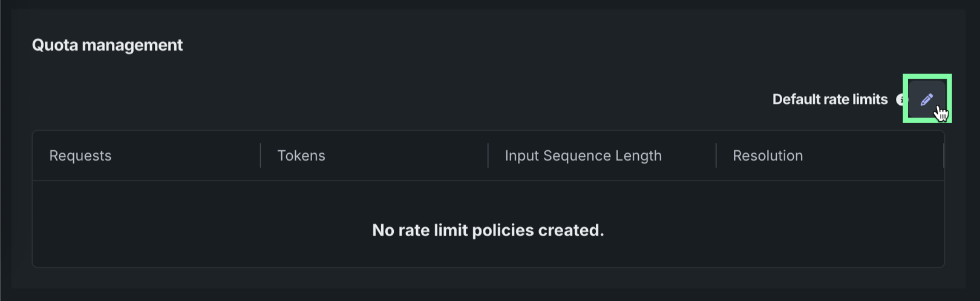Click the info icon beside Default rate limits
The width and height of the screenshot is (980, 301).
pos(901,100)
